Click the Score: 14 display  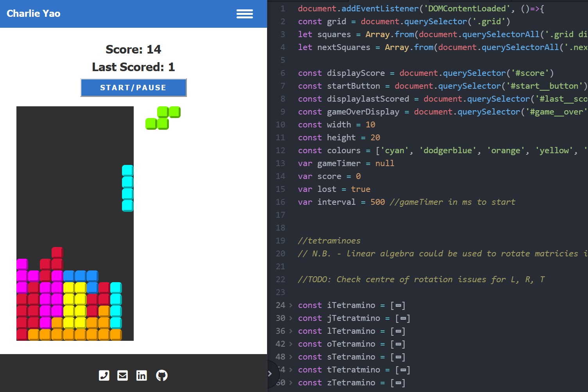pos(133,50)
